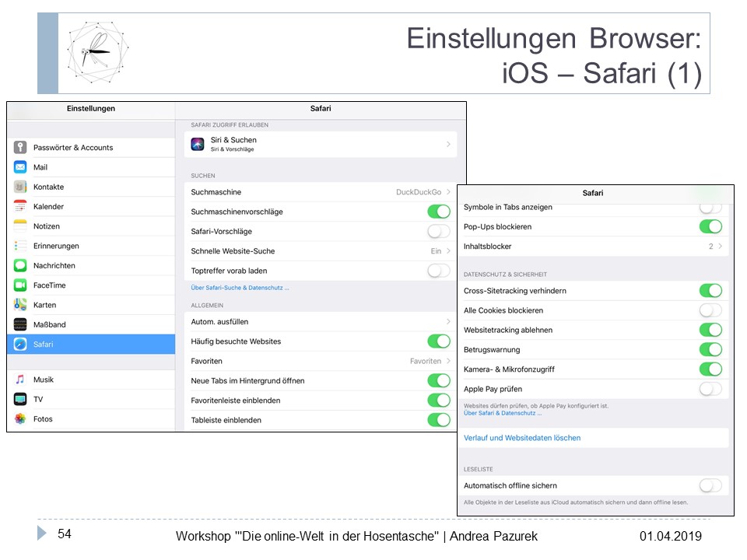Open Über Safari-Suche & Datenschutz link
Screen dimensions: 747x560
pos(240,288)
